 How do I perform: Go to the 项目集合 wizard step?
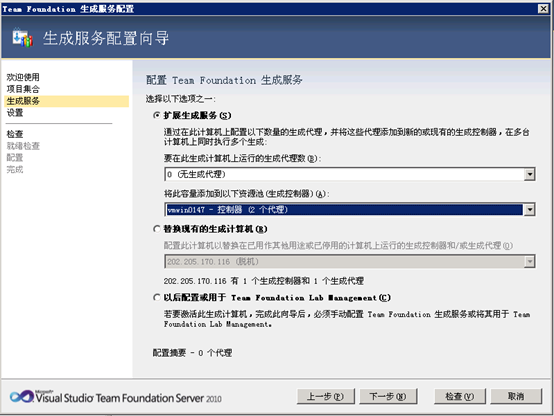coord(23,89)
